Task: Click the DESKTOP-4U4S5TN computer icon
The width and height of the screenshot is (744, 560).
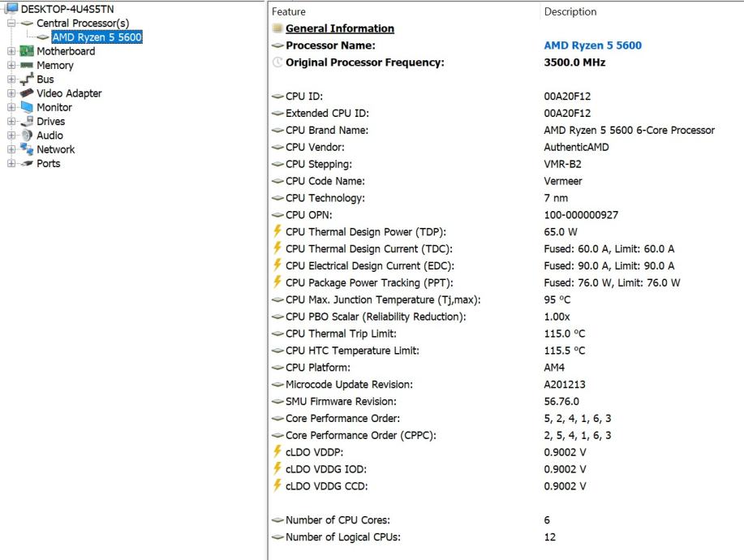Action: tap(11, 9)
